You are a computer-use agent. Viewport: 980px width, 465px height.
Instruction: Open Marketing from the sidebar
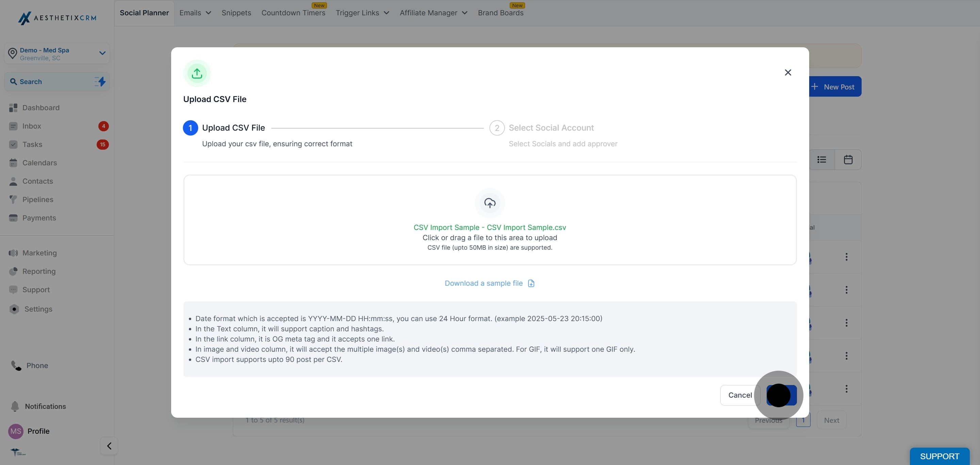coord(39,253)
